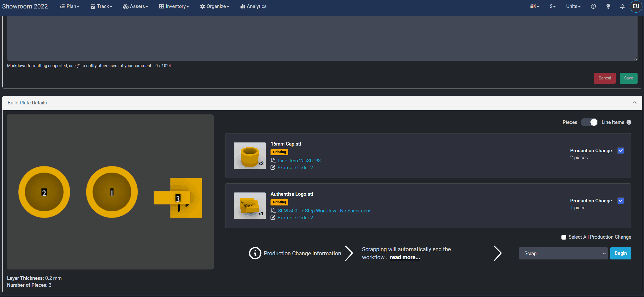Collapse the Build Plate Details panel
The height and width of the screenshot is (297, 644).
(x=635, y=103)
